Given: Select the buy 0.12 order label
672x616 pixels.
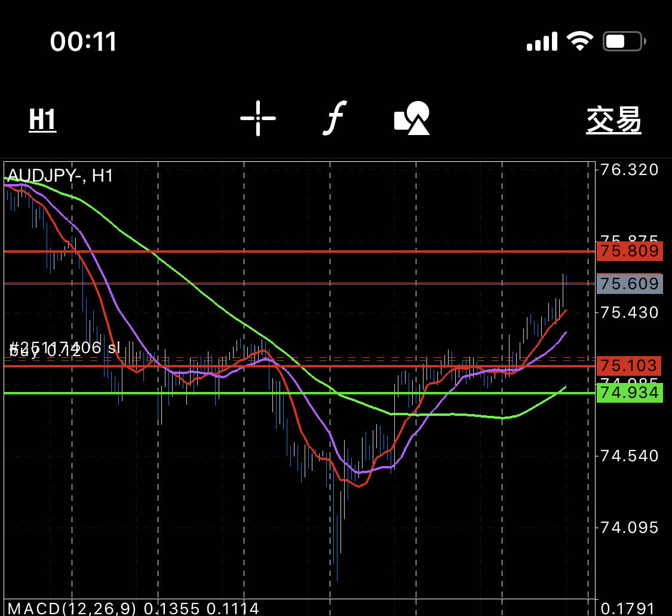Looking at the screenshot, I should 45,351.
